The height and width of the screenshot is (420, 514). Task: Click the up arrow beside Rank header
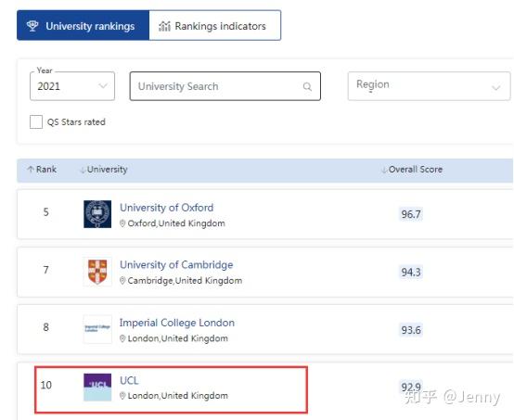[x=31, y=170]
